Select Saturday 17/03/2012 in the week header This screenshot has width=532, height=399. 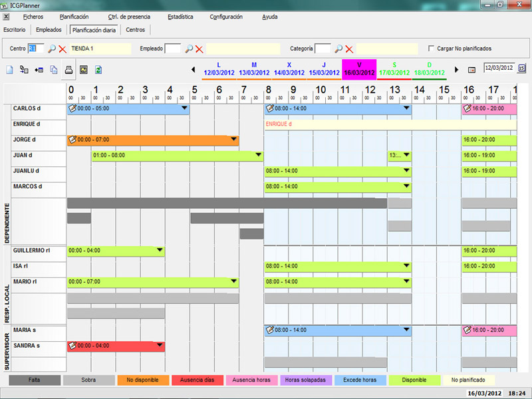tap(394, 69)
